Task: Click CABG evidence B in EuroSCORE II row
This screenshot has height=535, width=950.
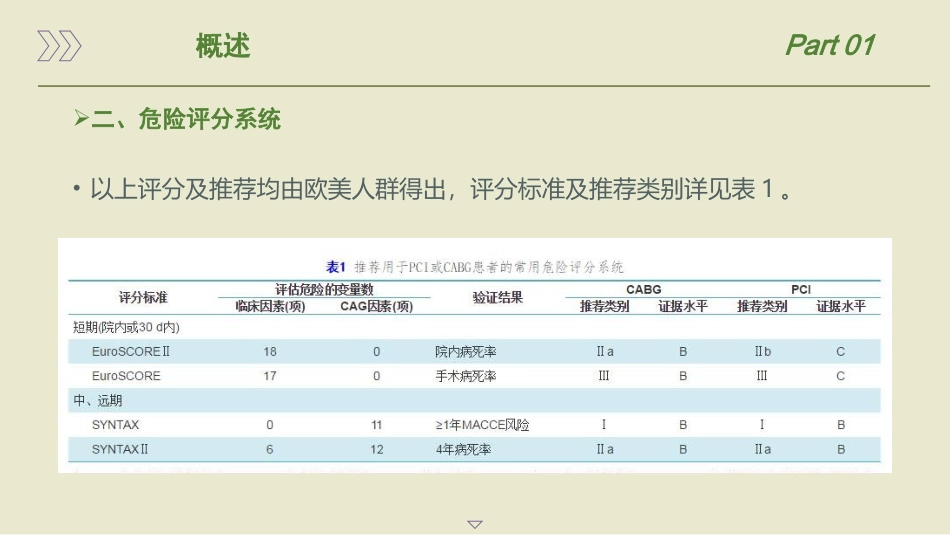Action: (683, 351)
